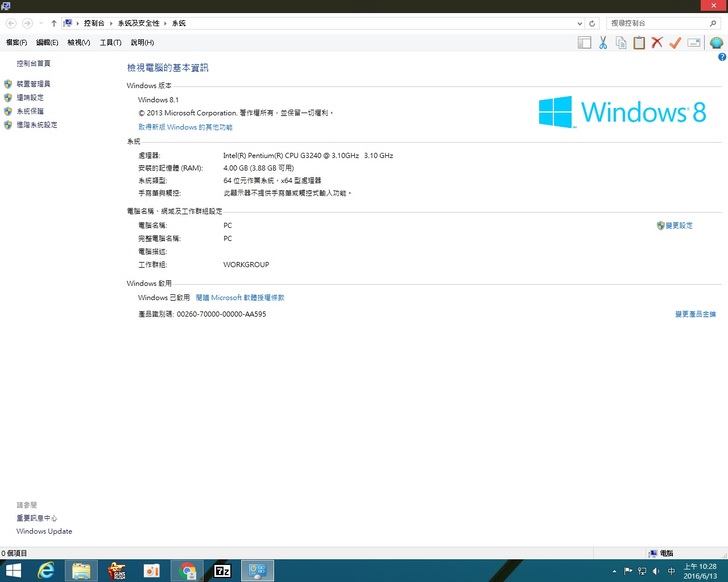This screenshot has width=728, height=582.
Task: Click the refresh button beside address bar
Action: click(x=592, y=22)
